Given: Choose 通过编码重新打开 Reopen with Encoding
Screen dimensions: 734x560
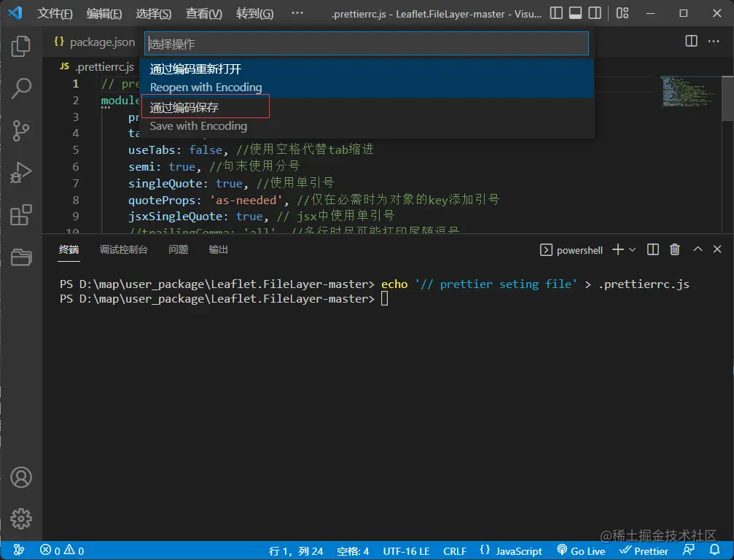Looking at the screenshot, I should point(367,78).
